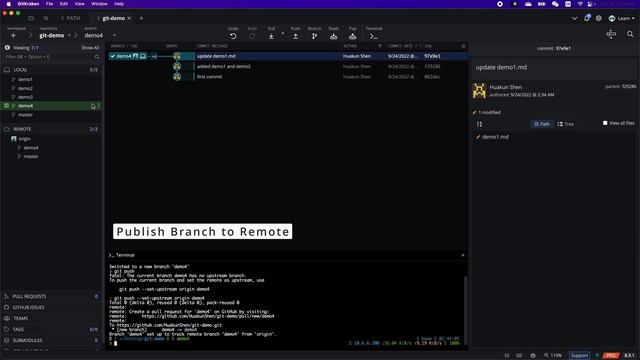Open the Edit menu
The height and width of the screenshot is (360, 640).
coord(64,4)
